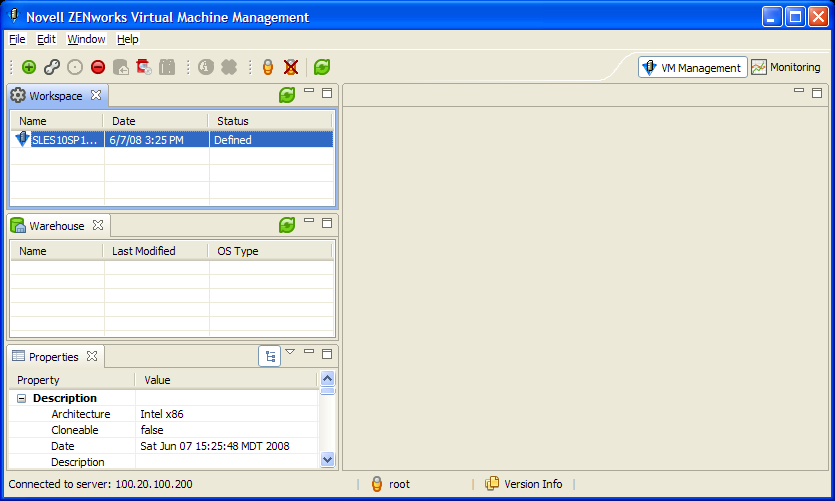
Task: Click Properties scrollbar down arrow
Action: (328, 459)
